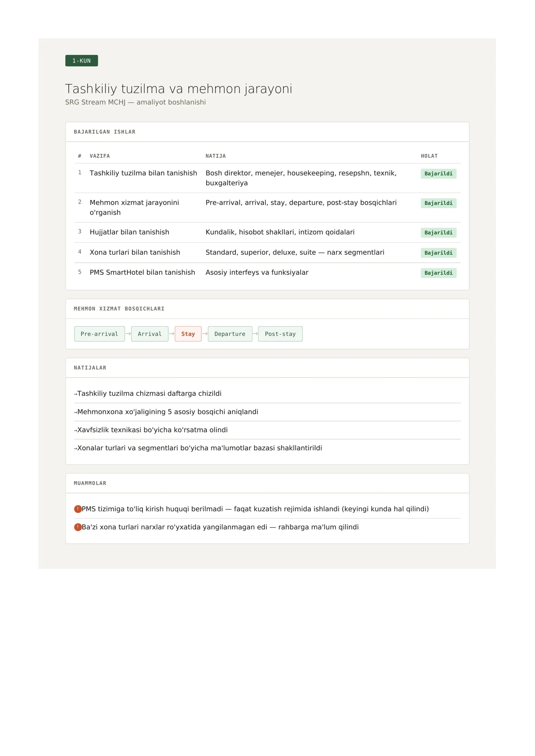Image resolution: width=535 pixels, height=756 pixels.
Task: Click issue text Ba'zi xona turlari narxlar
Action: (x=220, y=527)
